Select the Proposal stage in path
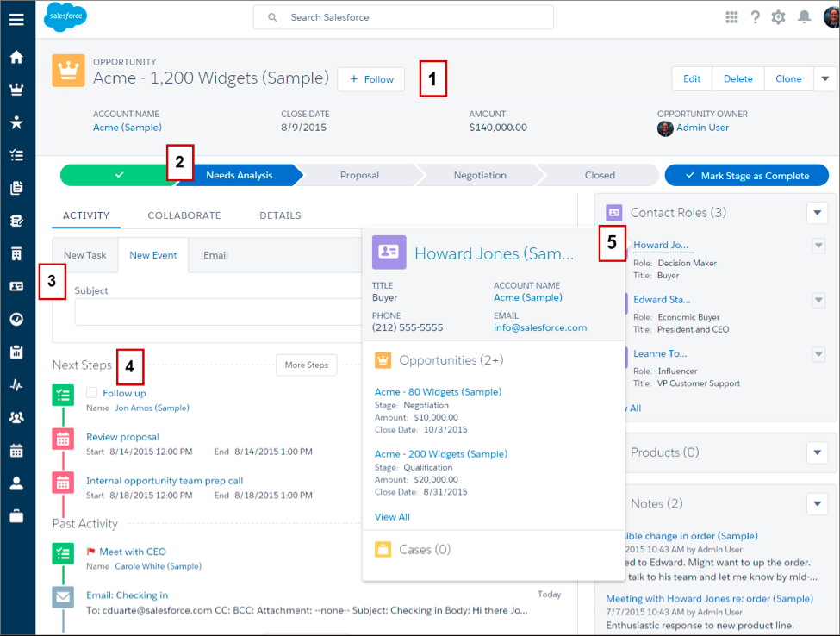 [359, 175]
